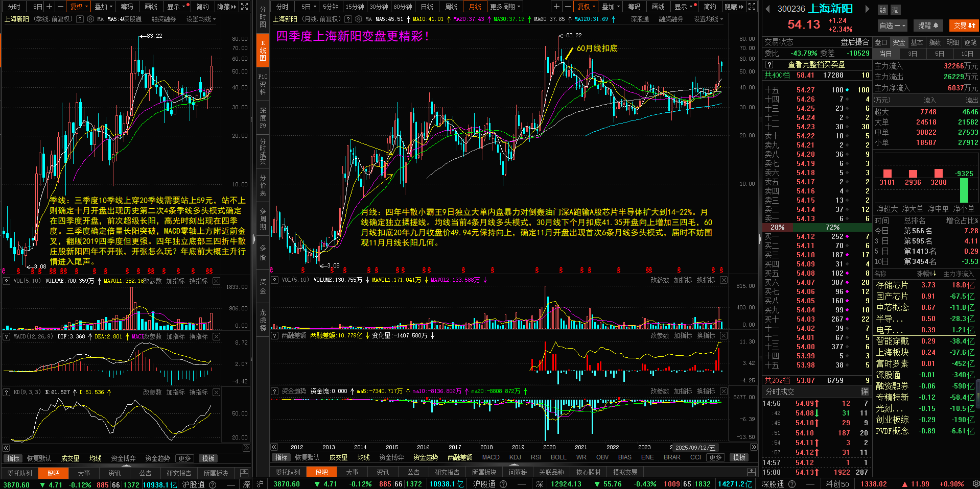Toggle 均线 indicator in right chart bar

[x=363, y=457]
